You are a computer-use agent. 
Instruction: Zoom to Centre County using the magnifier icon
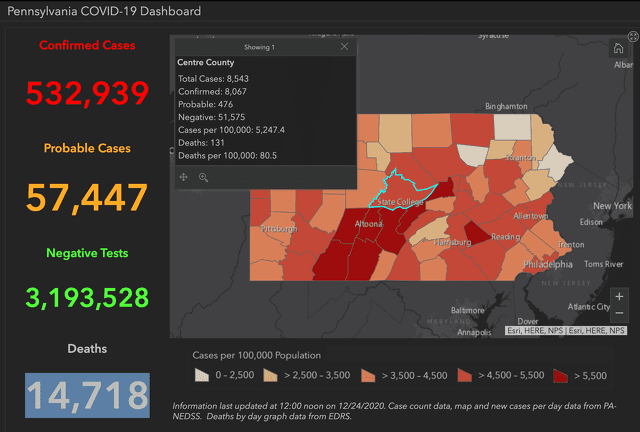[x=203, y=177]
